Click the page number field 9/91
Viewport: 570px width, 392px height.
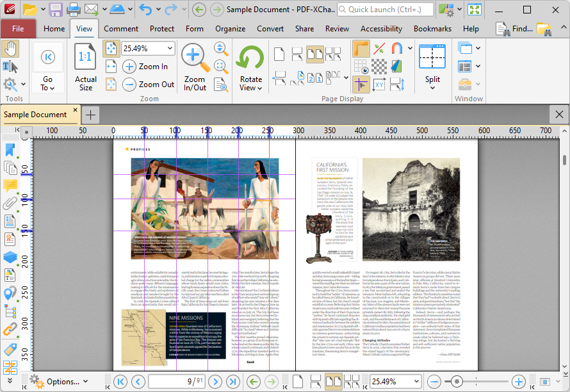coord(177,382)
